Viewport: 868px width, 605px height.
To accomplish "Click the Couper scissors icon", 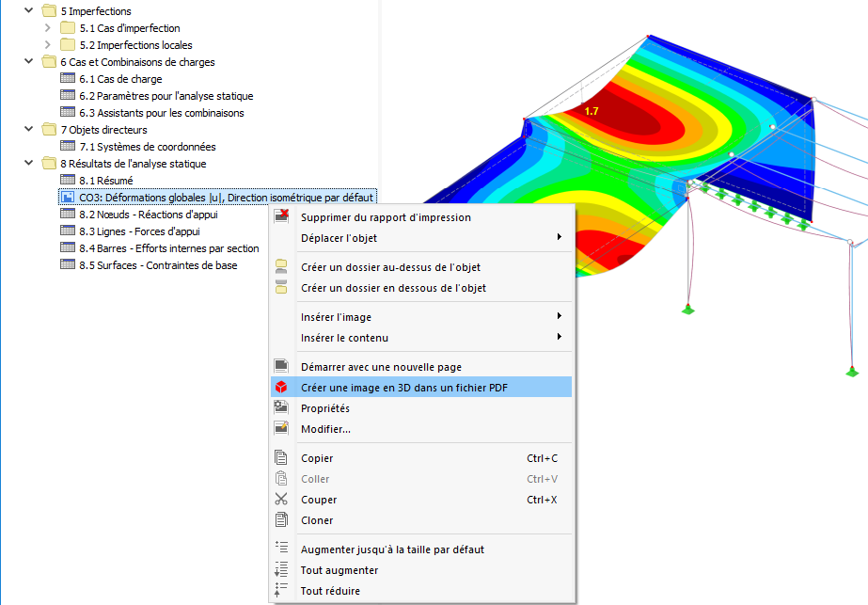I will click(x=281, y=500).
